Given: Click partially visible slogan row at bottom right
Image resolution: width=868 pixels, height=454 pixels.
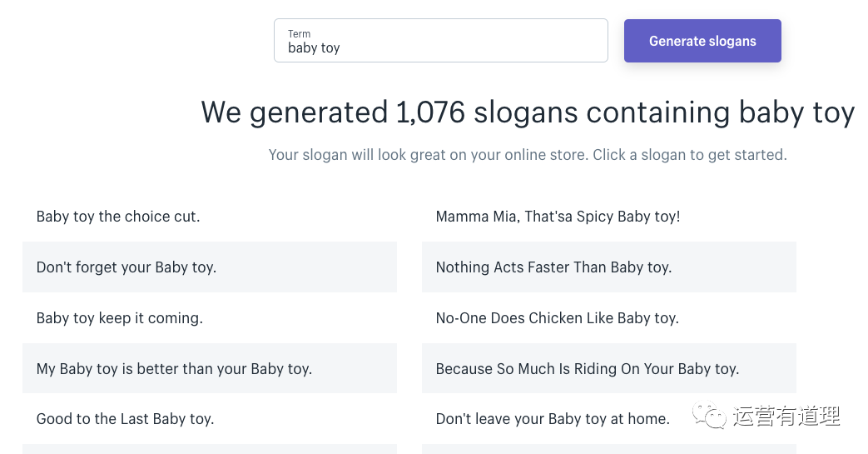Looking at the screenshot, I should tap(609, 449).
